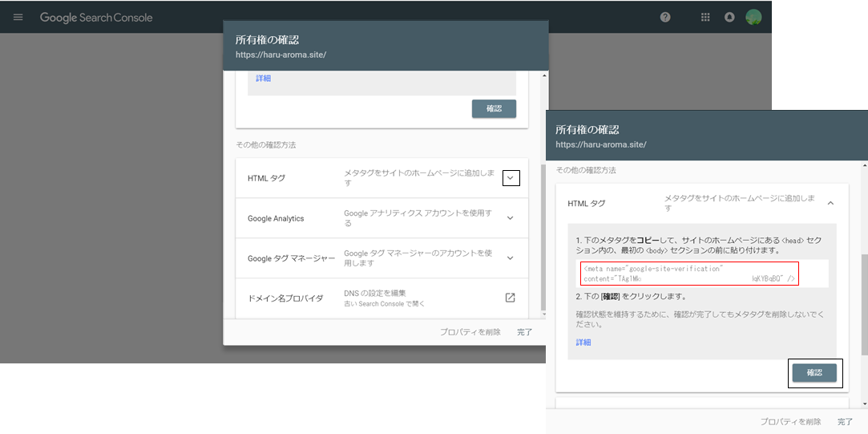Click the DNS の設定を編集 text
868x434 pixels.
point(375,293)
